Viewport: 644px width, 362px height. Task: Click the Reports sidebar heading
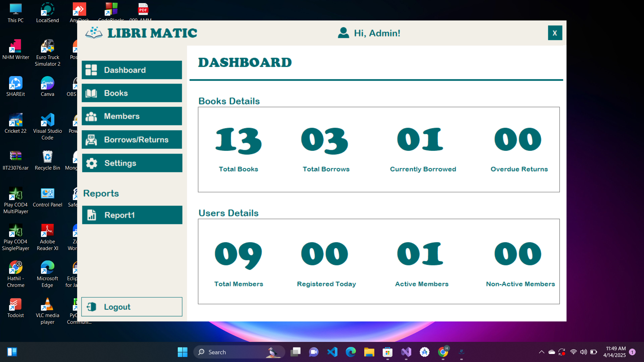click(x=101, y=193)
